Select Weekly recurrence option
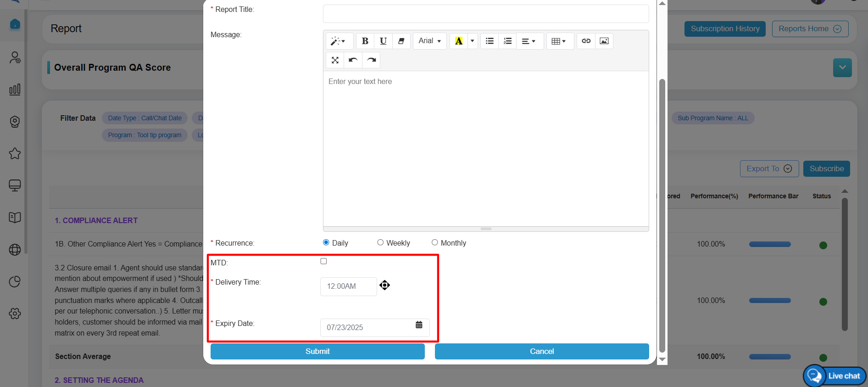Image resolution: width=868 pixels, height=387 pixels. pyautogui.click(x=380, y=242)
